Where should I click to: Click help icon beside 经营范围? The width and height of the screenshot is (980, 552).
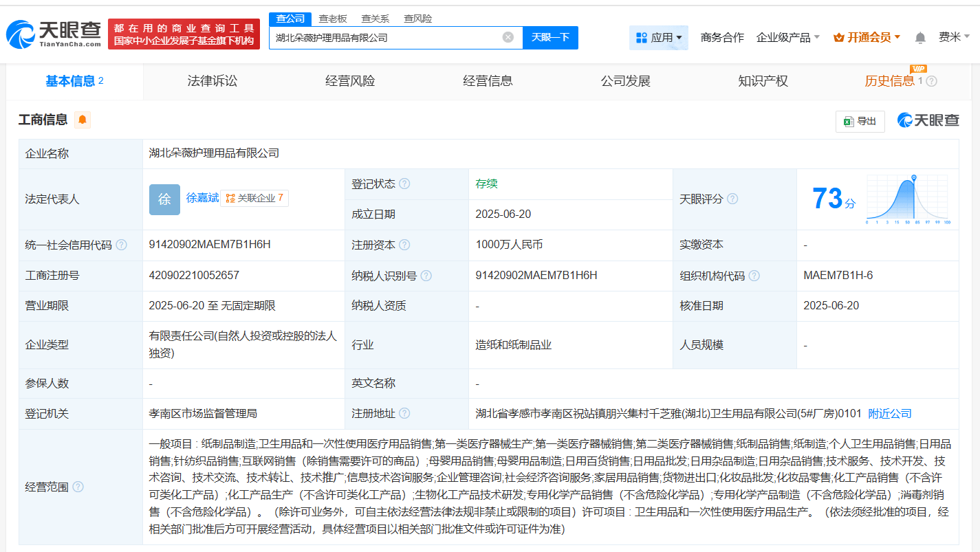tap(78, 487)
